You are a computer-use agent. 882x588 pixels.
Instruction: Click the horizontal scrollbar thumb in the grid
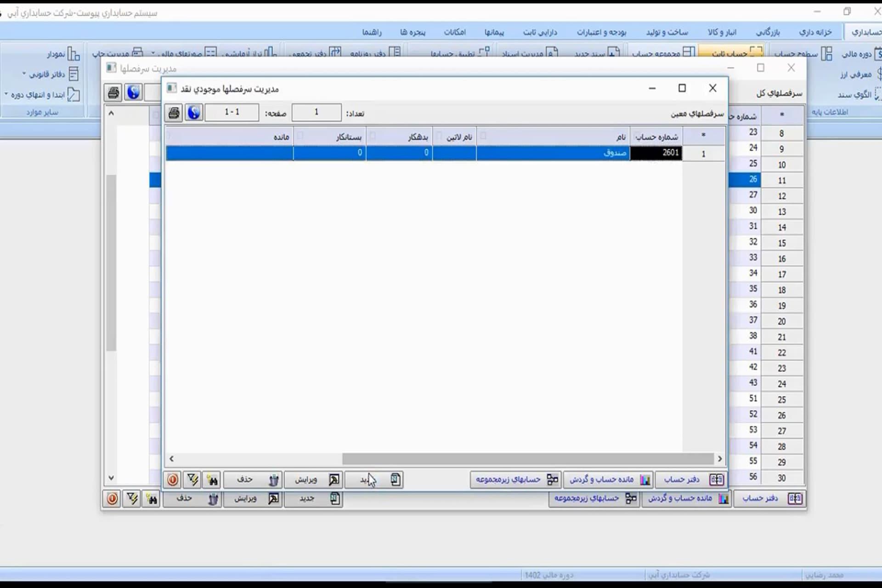[x=528, y=458]
